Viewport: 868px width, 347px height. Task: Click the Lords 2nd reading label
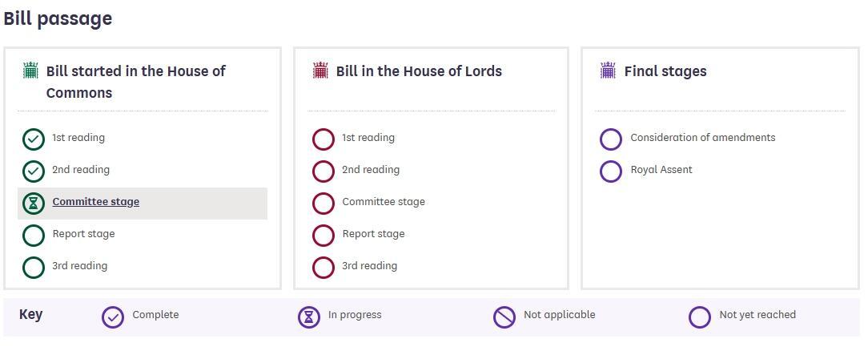click(x=371, y=170)
